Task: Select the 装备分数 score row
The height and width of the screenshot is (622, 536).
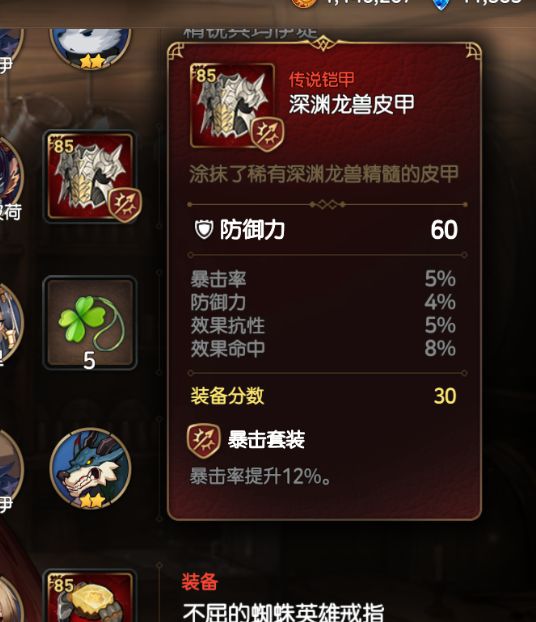Action: tap(323, 396)
